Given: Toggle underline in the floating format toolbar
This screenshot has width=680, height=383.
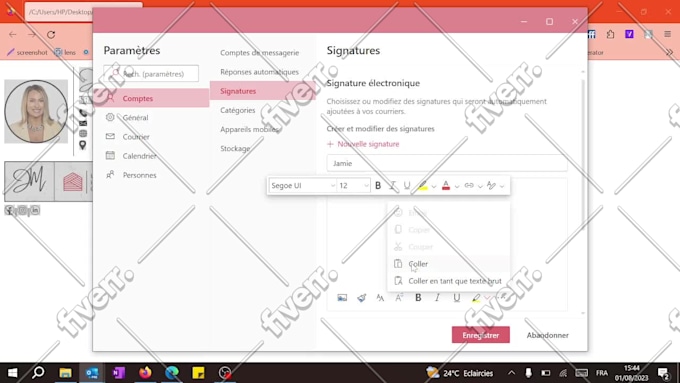Looking at the screenshot, I should pos(407,186).
